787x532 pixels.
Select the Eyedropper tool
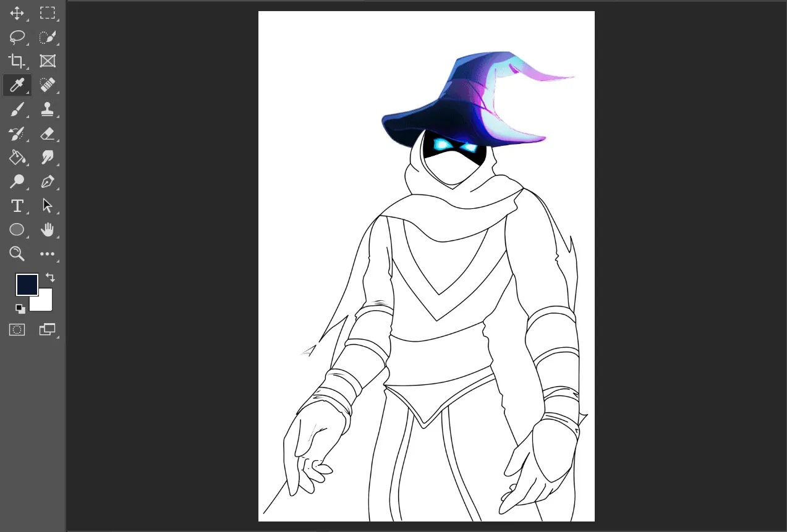click(17, 85)
